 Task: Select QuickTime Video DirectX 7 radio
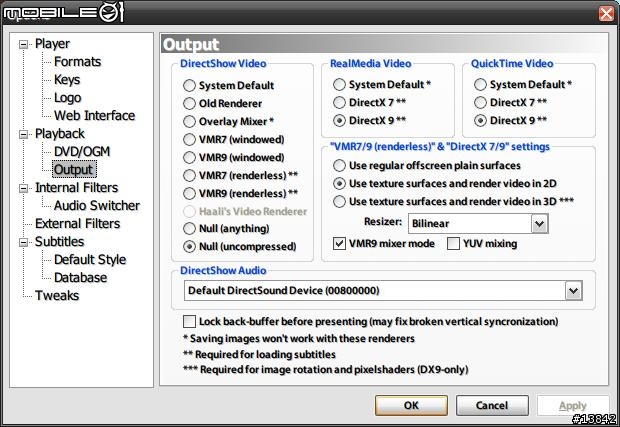480,102
